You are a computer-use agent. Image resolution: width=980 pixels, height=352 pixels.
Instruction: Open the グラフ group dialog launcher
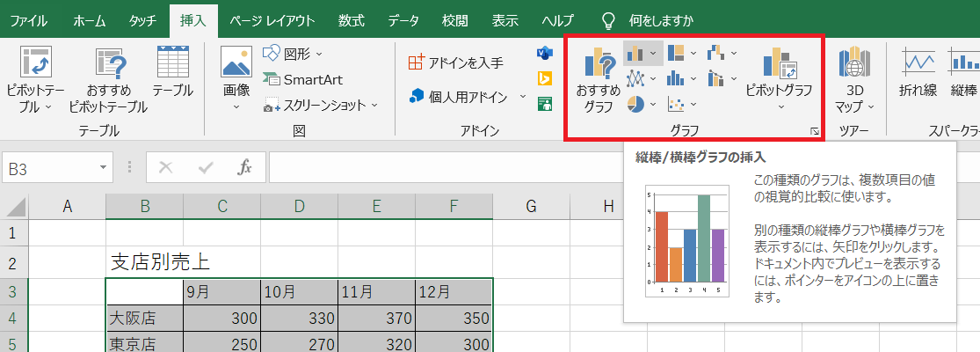tap(815, 130)
